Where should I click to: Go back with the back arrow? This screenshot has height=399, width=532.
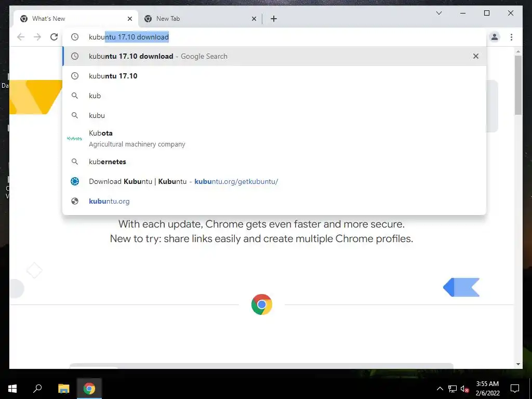click(21, 37)
